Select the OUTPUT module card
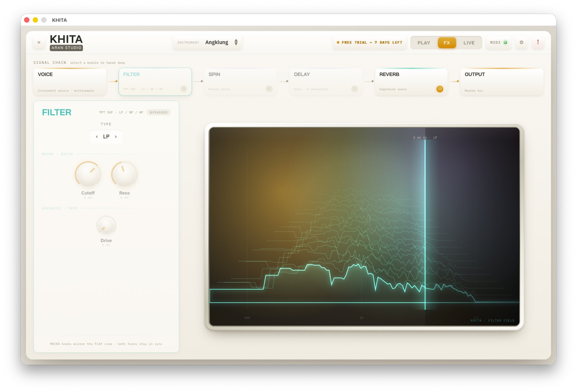577x392 pixels. click(x=502, y=82)
